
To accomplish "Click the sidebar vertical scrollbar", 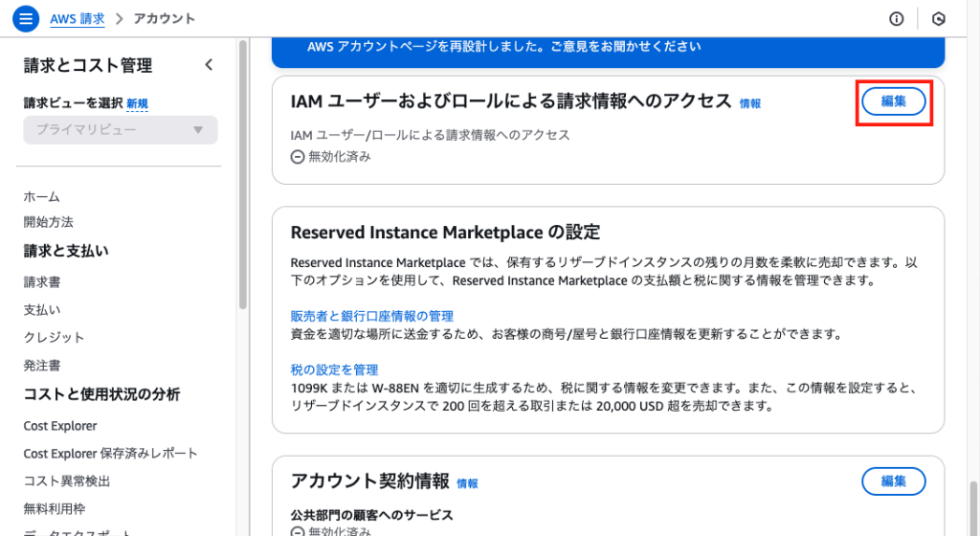I will pos(243,175).
